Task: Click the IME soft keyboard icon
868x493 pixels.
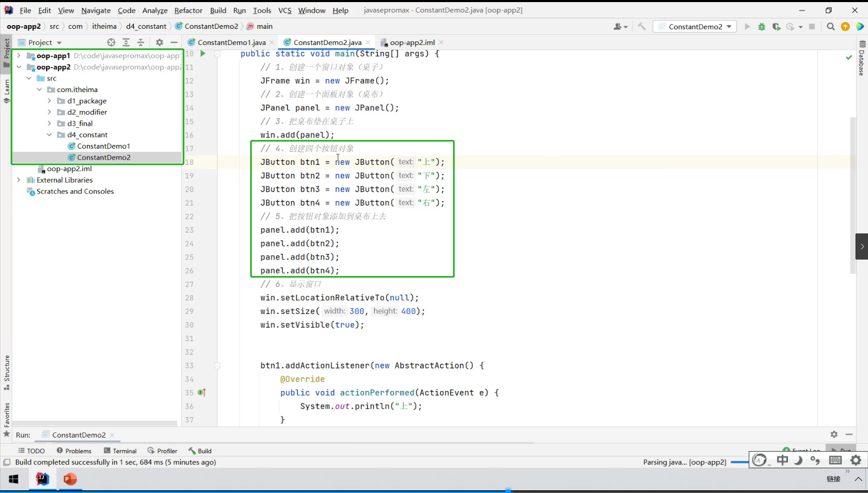Action: tap(836, 460)
